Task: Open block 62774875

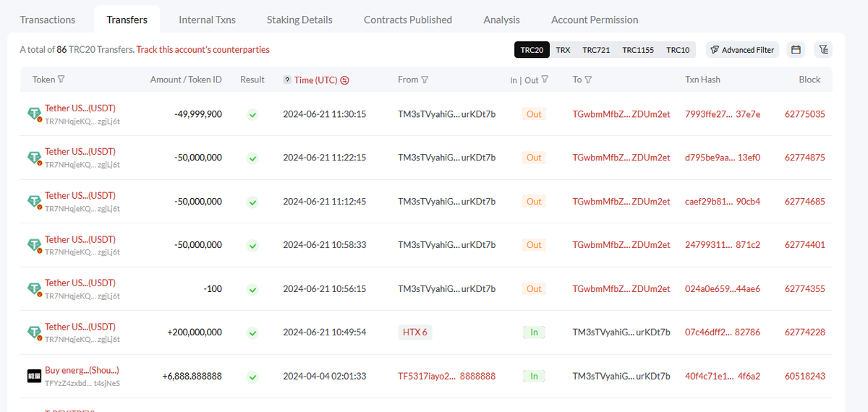Action: pos(805,158)
